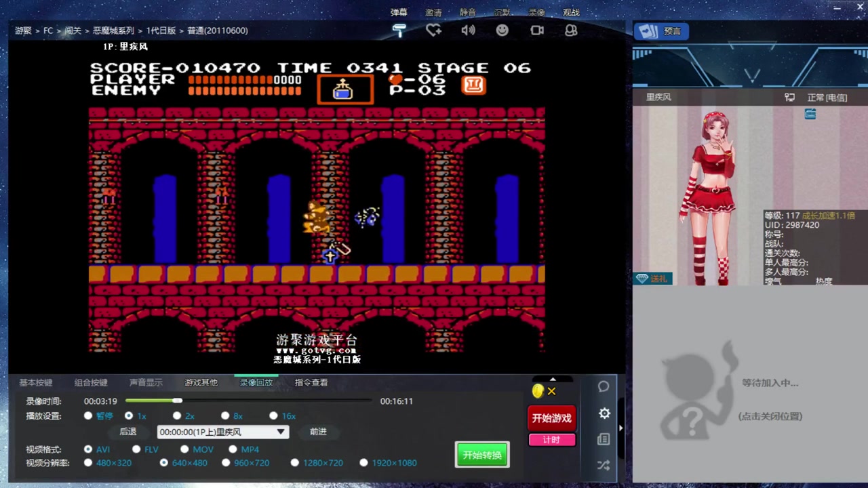Select 1x playback speed

point(129,415)
